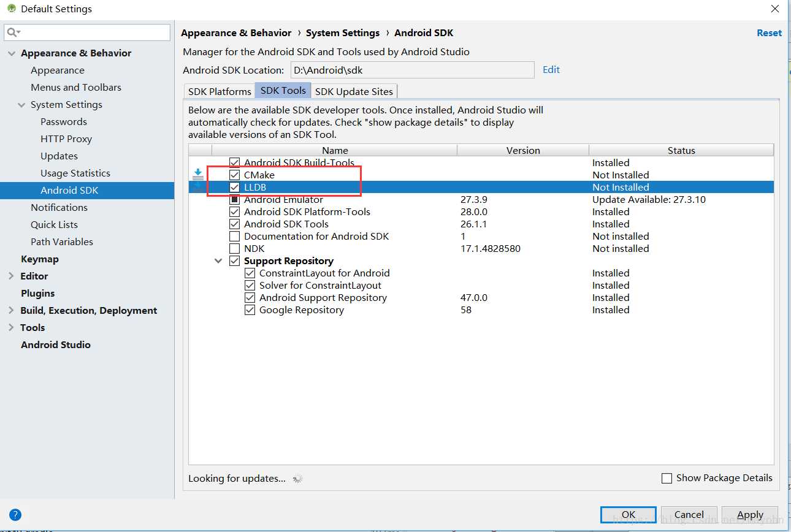Expand the Editor section
This screenshot has height=532, width=791.
(11, 276)
